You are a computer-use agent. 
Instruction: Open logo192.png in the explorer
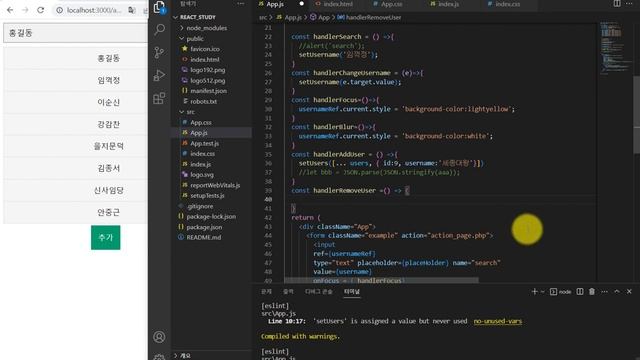pos(207,70)
